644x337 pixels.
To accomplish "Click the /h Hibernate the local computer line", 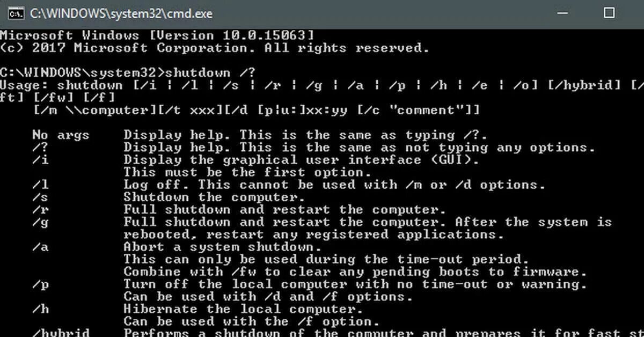I will (x=197, y=309).
